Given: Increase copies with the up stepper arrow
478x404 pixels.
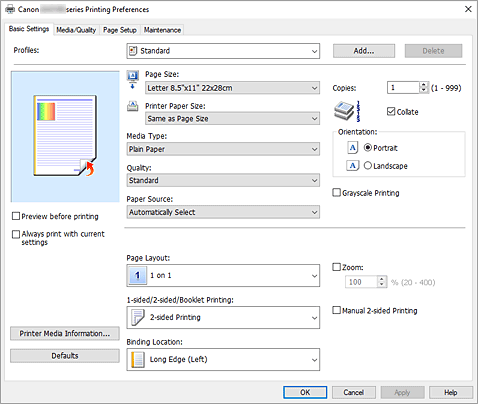Looking at the screenshot, I should tap(423, 85).
